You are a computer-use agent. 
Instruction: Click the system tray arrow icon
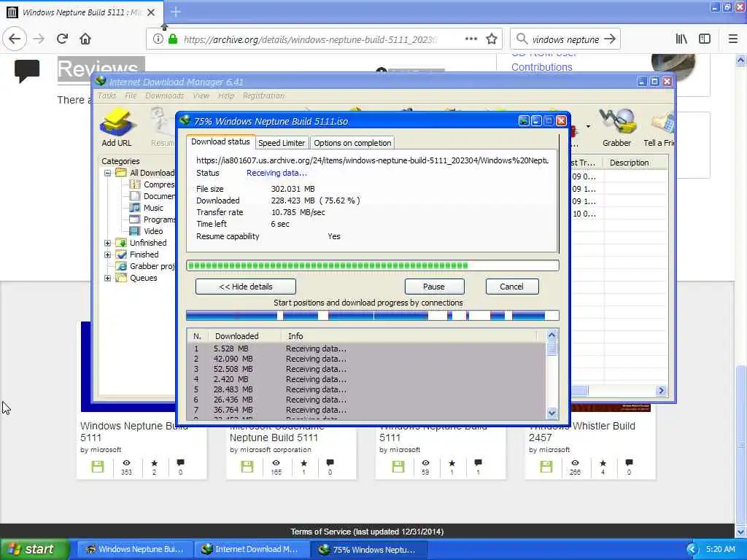point(692,550)
